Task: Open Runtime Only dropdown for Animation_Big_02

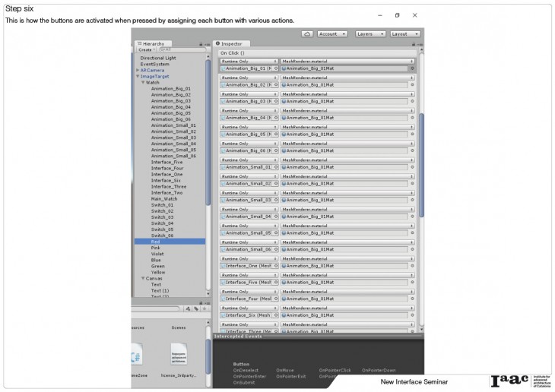Action: pos(249,77)
